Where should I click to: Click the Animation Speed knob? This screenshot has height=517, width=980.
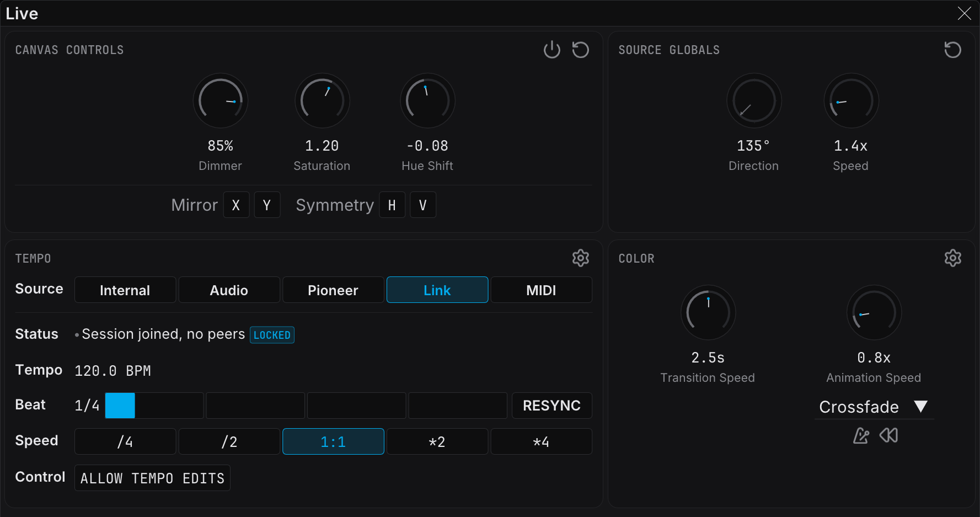tap(874, 313)
